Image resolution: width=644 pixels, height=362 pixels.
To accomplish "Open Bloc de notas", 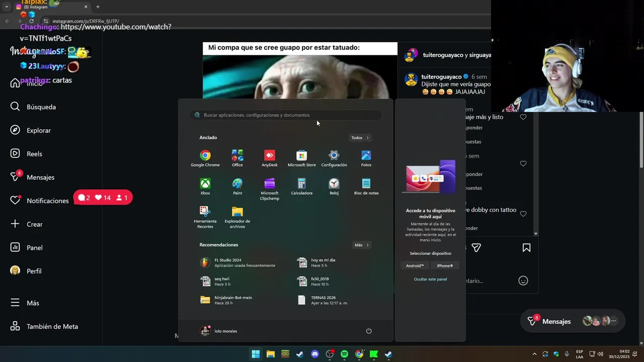I will click(x=366, y=187).
